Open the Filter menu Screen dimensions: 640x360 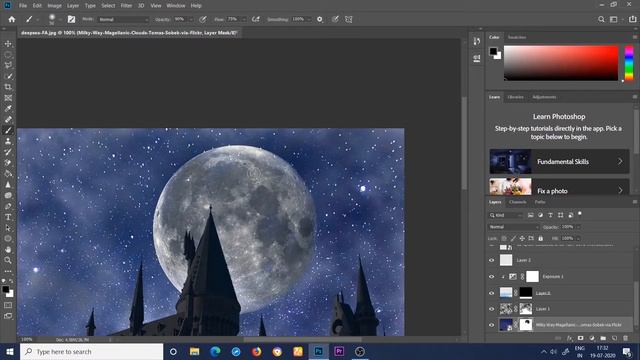click(126, 6)
